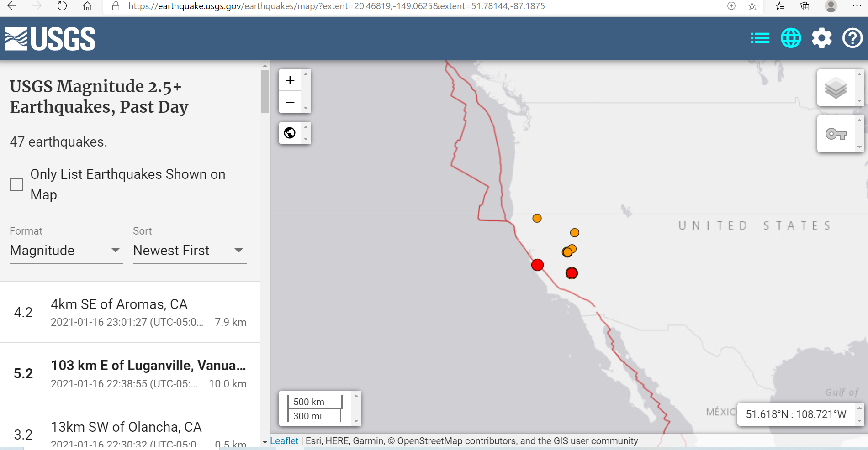
Task: Zoom in the map with plus button
Action: 290,80
